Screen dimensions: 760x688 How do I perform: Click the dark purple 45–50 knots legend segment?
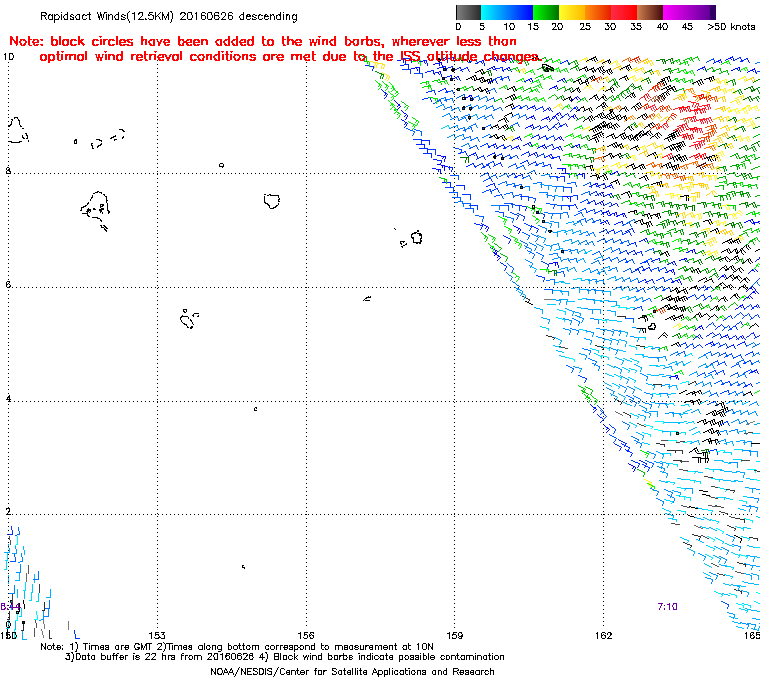pyautogui.click(x=703, y=12)
